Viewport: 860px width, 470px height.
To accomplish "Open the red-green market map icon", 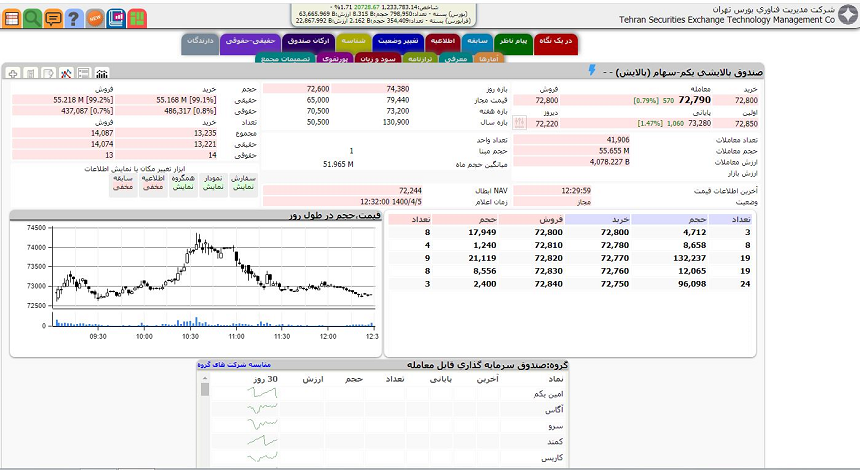I will pos(137,18).
